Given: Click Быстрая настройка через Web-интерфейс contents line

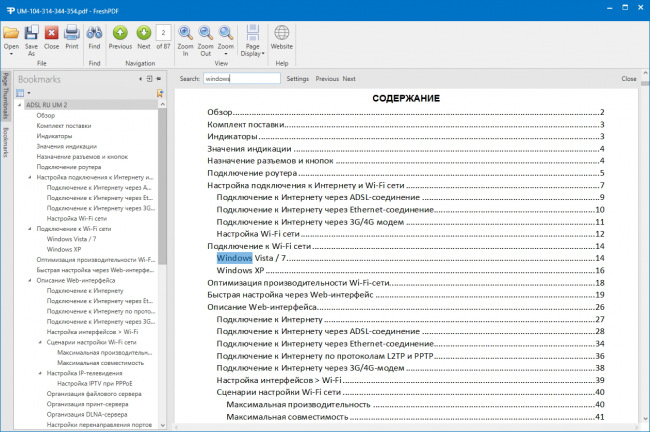Looking at the screenshot, I should 290,295.
